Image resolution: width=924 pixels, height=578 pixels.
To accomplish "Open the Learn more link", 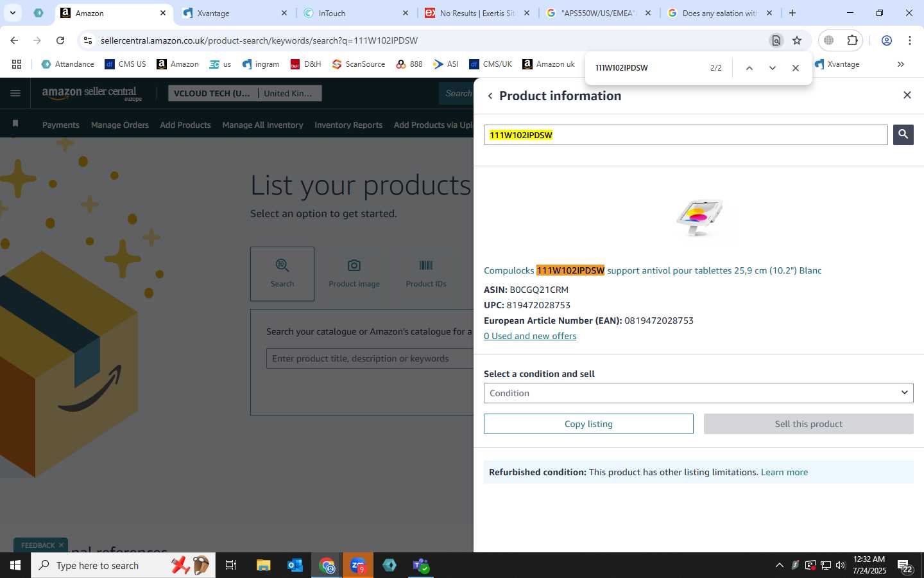I will point(784,472).
